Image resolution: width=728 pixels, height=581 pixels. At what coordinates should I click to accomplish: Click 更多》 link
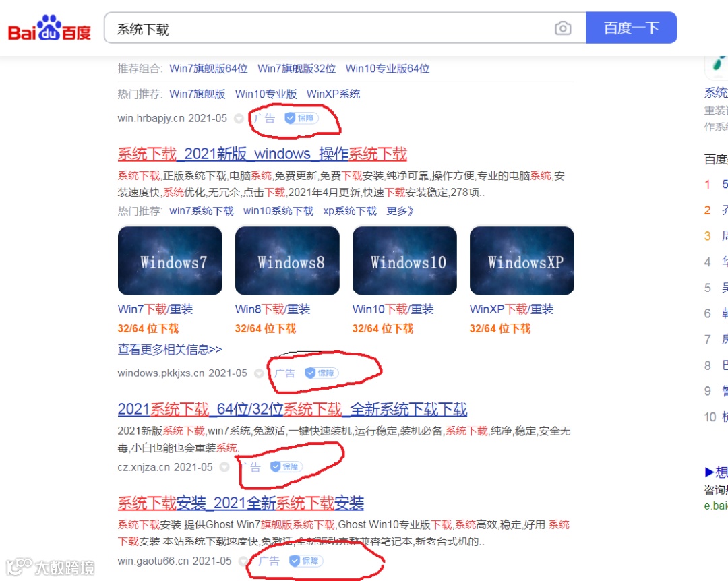[x=400, y=211]
